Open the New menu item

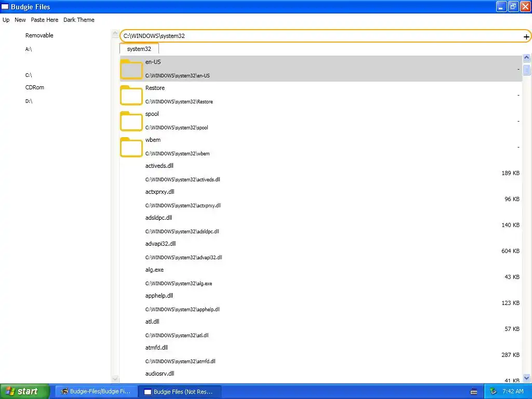20,20
